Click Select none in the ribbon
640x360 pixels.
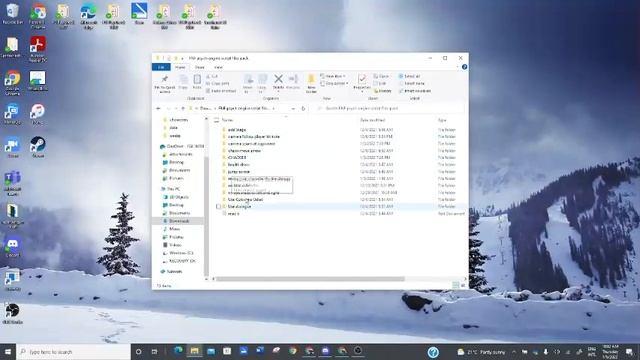411,83
